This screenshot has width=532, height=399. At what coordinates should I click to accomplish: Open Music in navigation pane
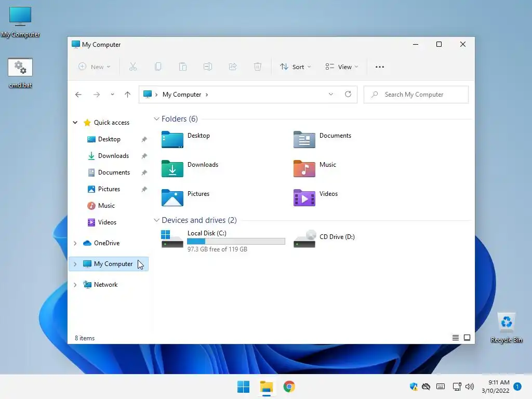pos(106,206)
